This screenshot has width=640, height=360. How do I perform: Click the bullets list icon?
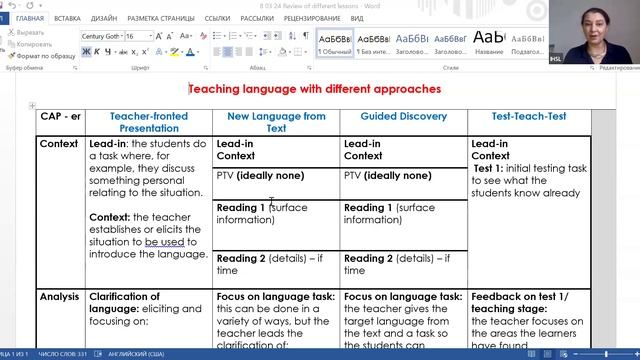click(x=217, y=36)
